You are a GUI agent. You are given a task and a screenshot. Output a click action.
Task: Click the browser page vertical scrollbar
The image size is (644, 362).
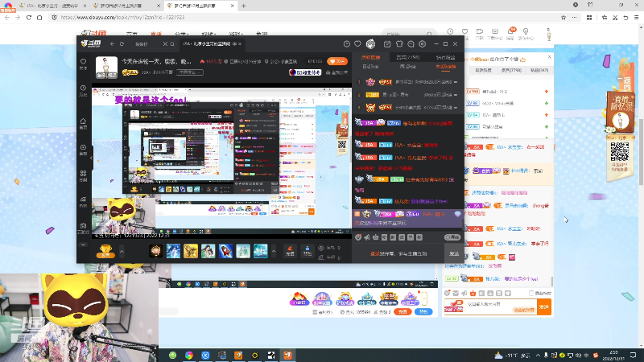[641, 152]
